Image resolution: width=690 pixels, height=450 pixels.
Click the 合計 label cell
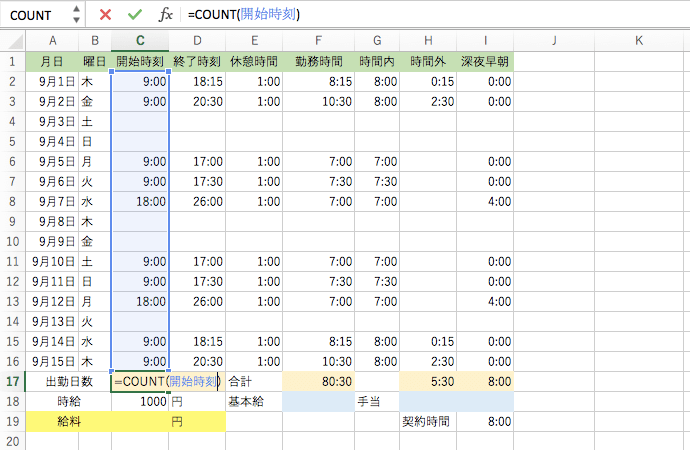pyautogui.click(x=254, y=381)
